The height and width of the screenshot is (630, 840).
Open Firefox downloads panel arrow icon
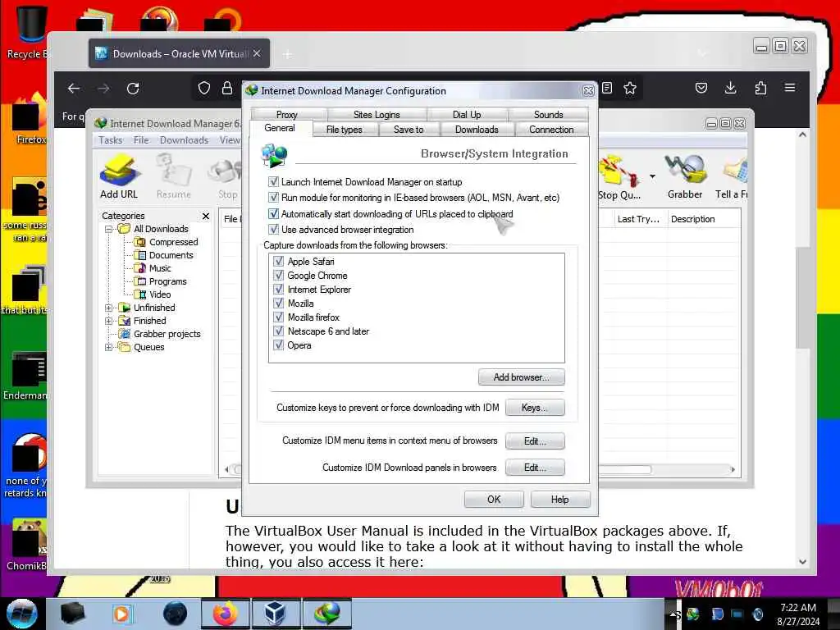point(730,88)
